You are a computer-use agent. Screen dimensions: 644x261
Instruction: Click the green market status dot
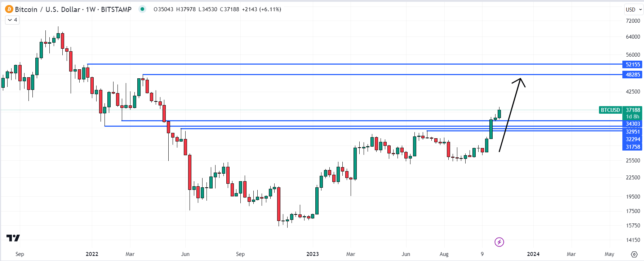[142, 9]
